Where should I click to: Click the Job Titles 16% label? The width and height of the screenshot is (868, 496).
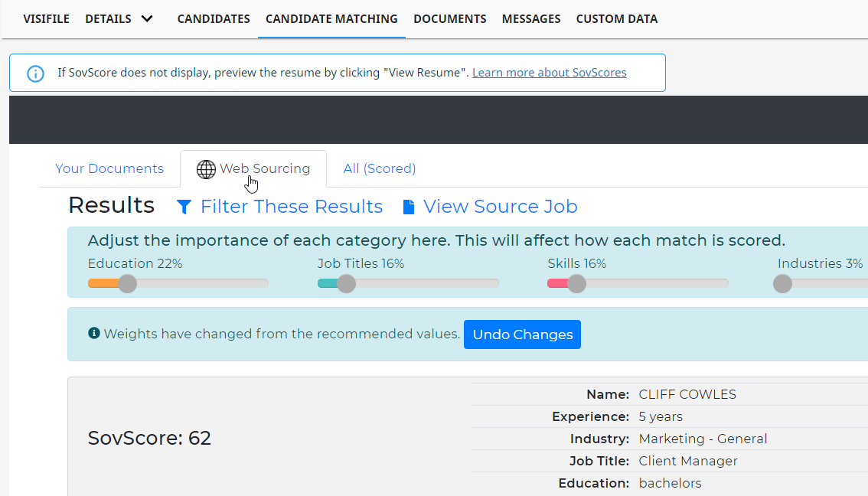click(x=361, y=263)
